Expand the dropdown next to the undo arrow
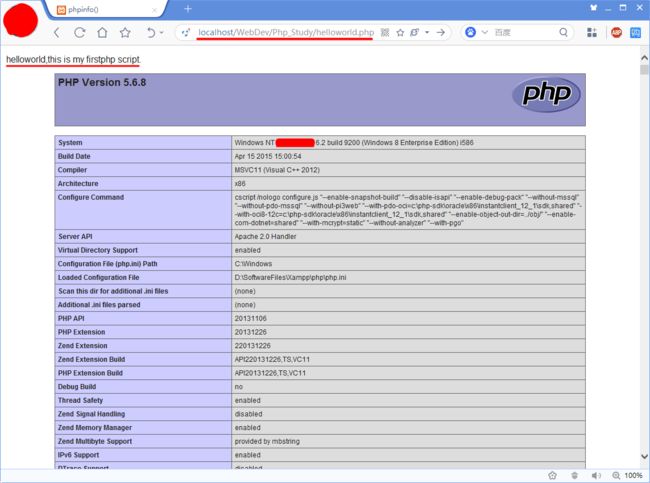This screenshot has width=650, height=483. (x=162, y=32)
